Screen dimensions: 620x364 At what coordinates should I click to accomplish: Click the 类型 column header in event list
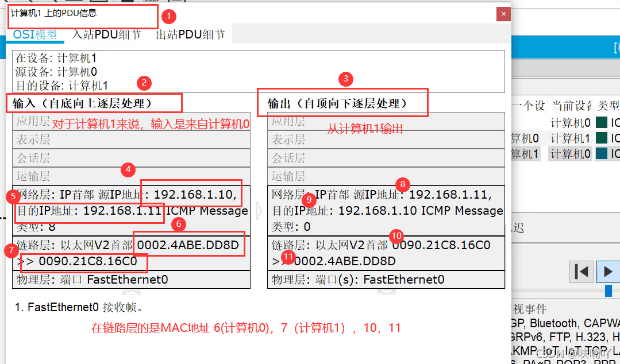pyautogui.click(x=608, y=106)
